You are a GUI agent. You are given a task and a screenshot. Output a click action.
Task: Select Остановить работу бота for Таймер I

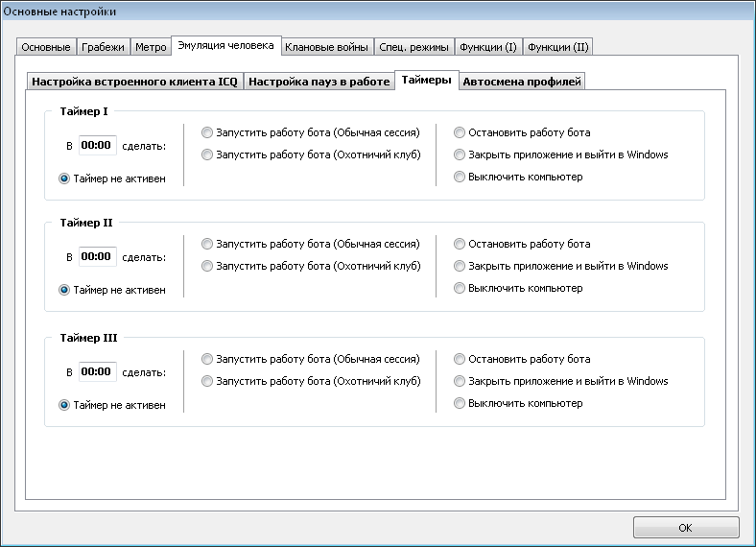point(522,132)
